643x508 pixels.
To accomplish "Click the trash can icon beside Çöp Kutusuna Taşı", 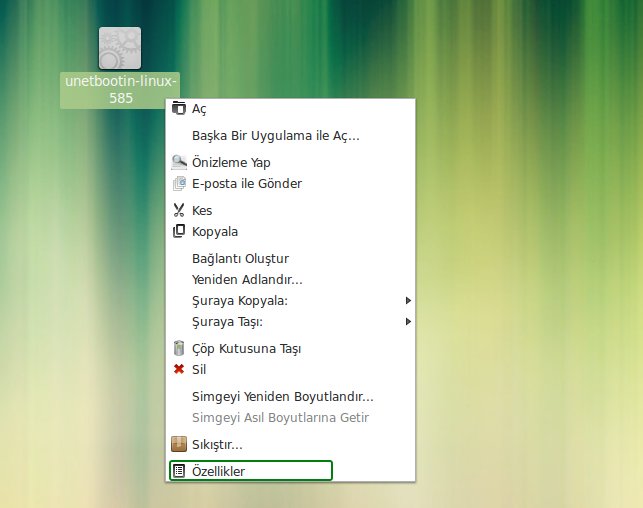I will point(179,348).
